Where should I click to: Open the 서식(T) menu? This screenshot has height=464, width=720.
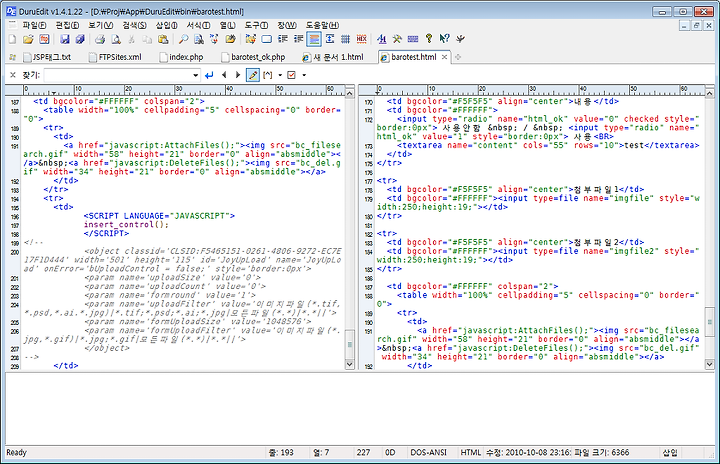(198, 25)
